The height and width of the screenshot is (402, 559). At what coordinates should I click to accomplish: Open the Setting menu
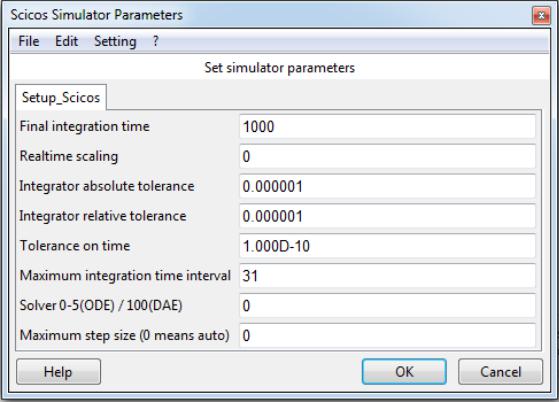click(115, 41)
